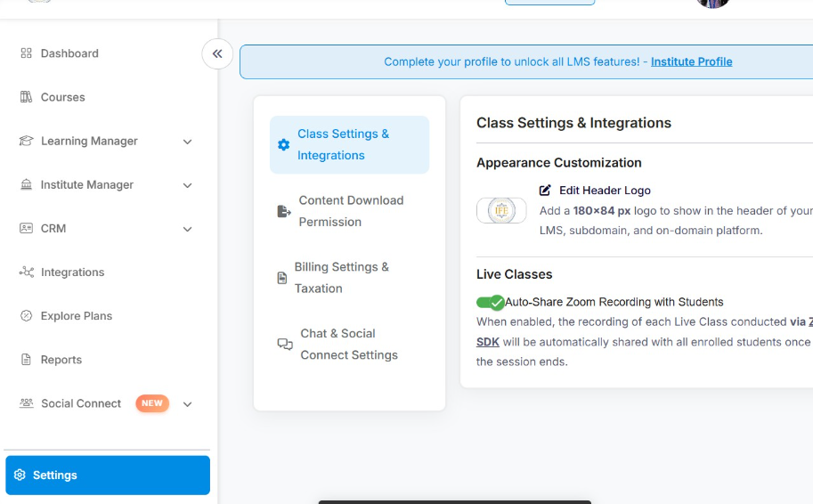
Task: Expand the CRM menu chevron
Action: [187, 229]
